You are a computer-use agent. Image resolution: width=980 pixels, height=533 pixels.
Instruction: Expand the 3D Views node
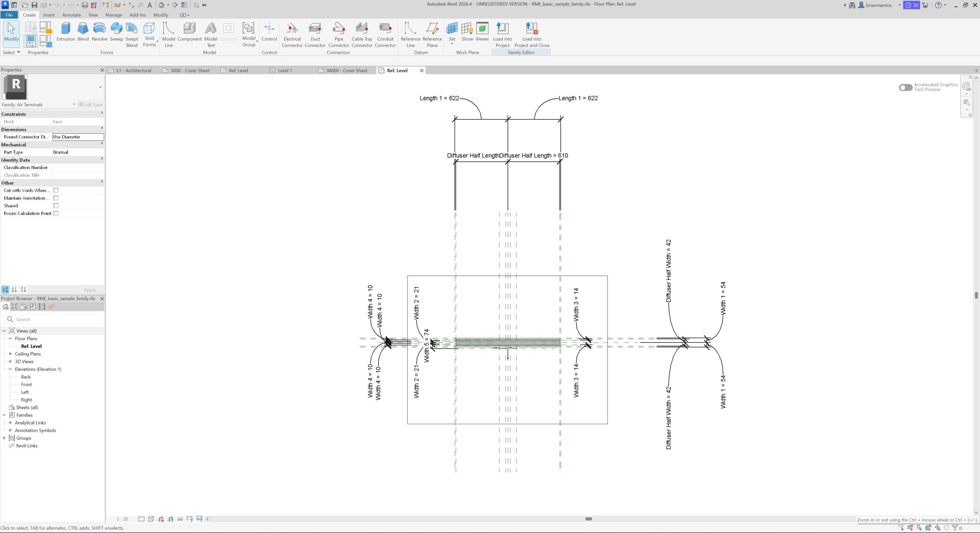click(10, 362)
